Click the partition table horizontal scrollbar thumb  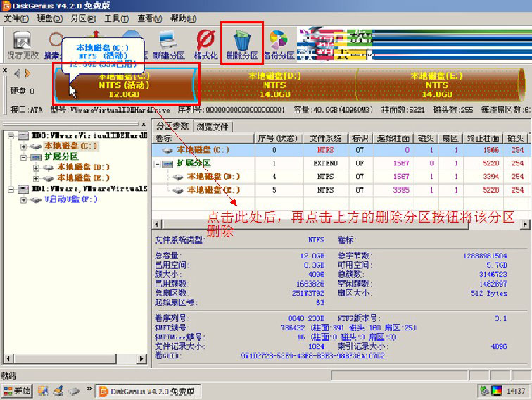[x=315, y=224]
